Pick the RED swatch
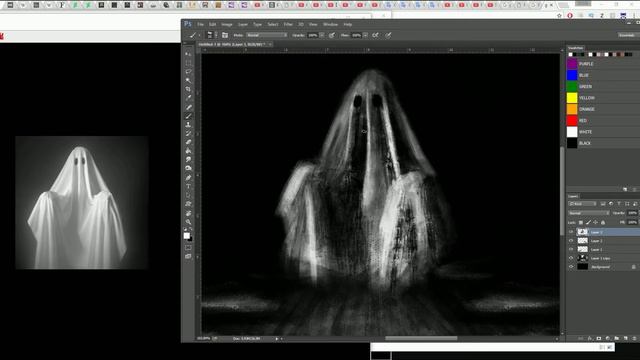The width and height of the screenshot is (640, 360). [572, 120]
